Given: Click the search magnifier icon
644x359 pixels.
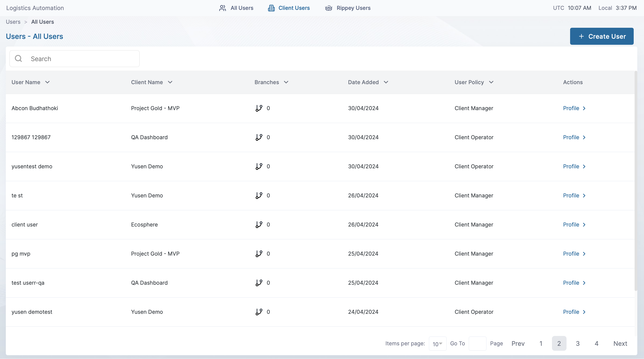Looking at the screenshot, I should click(x=18, y=59).
